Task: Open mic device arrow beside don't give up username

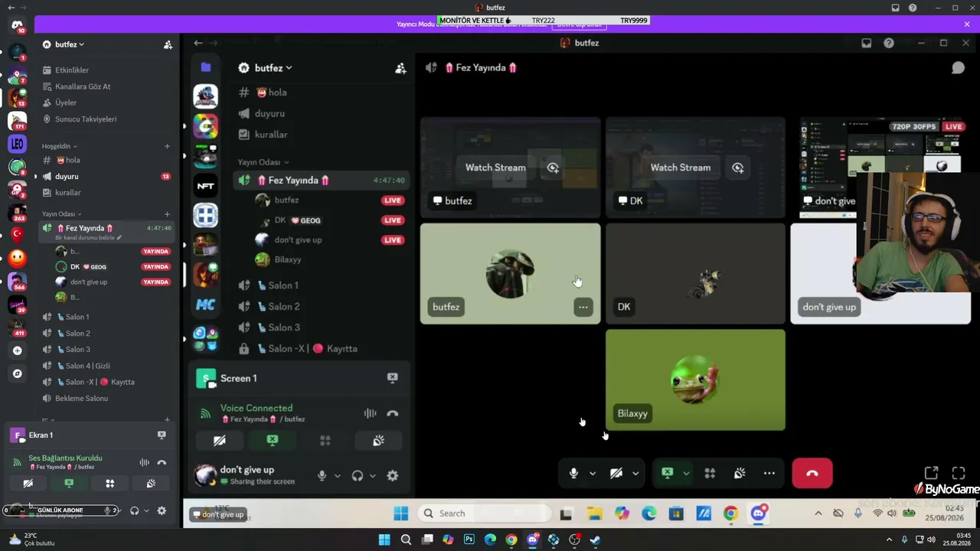Action: (338, 475)
